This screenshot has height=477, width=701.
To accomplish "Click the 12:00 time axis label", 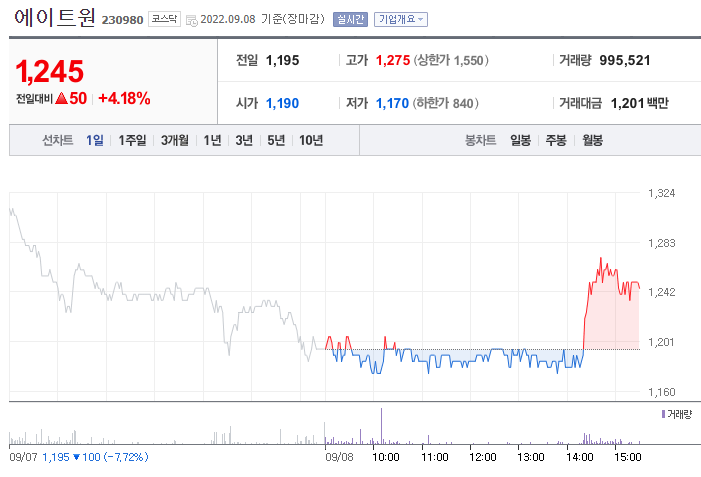I will 483,457.
